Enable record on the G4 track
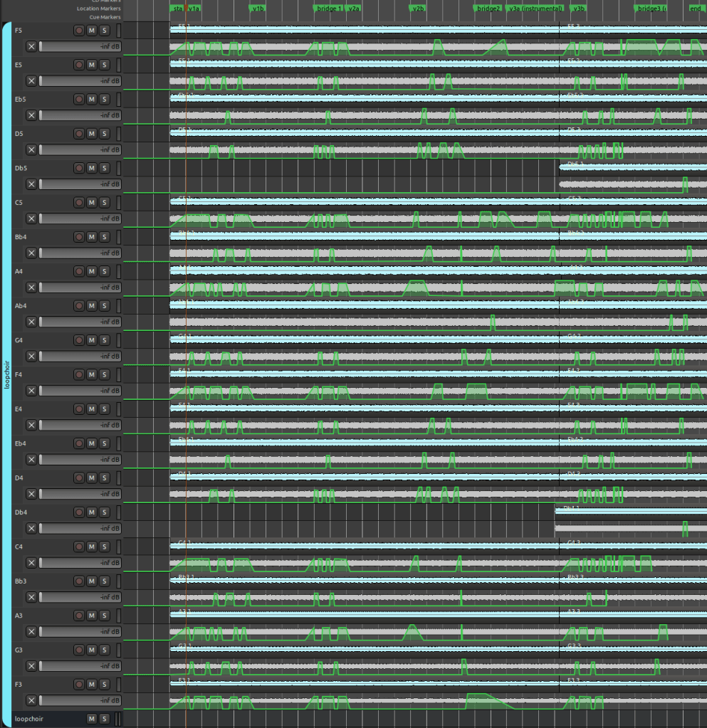Viewport: 707px width, 728px height. pyautogui.click(x=79, y=340)
